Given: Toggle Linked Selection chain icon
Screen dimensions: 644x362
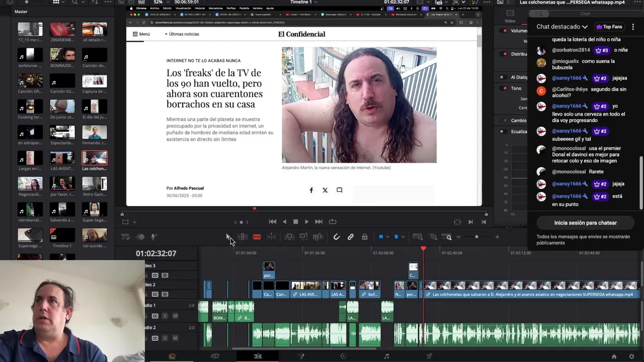Looking at the screenshot, I should (x=351, y=237).
